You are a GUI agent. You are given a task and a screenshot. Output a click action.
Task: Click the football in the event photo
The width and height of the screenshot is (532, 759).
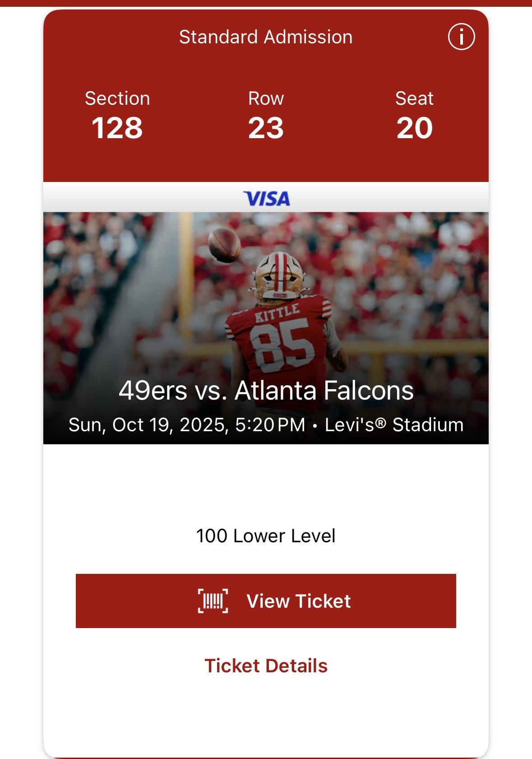(224, 244)
